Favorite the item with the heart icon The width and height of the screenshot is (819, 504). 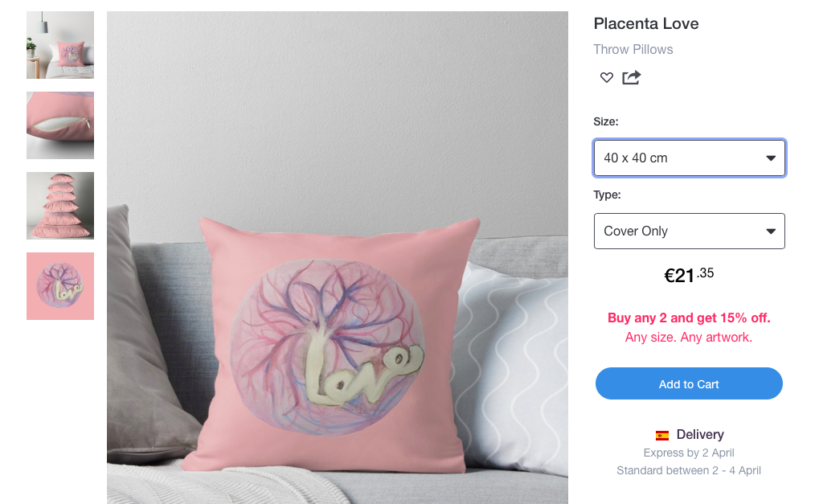click(607, 77)
